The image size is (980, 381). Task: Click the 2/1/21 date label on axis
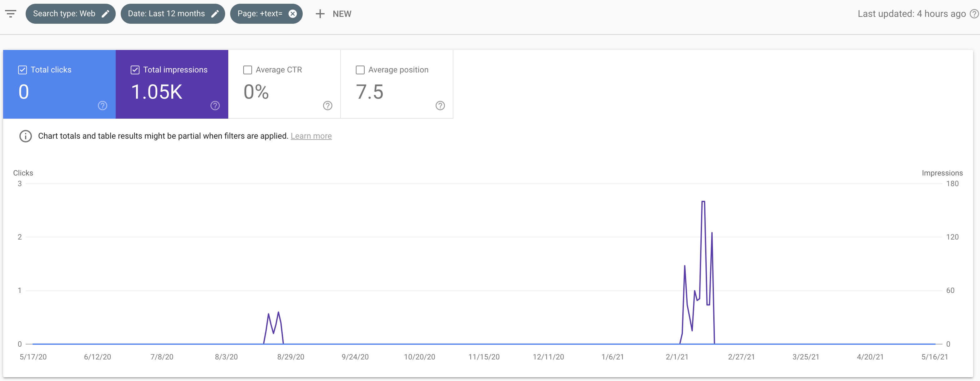(x=677, y=357)
